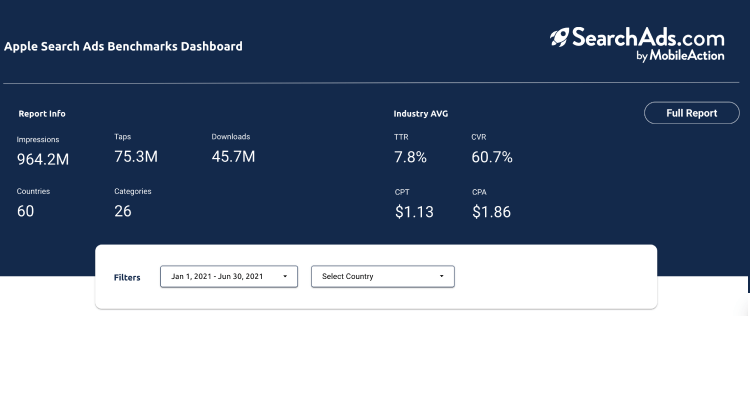Click the Downloads value 45.7M
Image resolution: width=750 pixels, height=400 pixels.
[x=233, y=156]
